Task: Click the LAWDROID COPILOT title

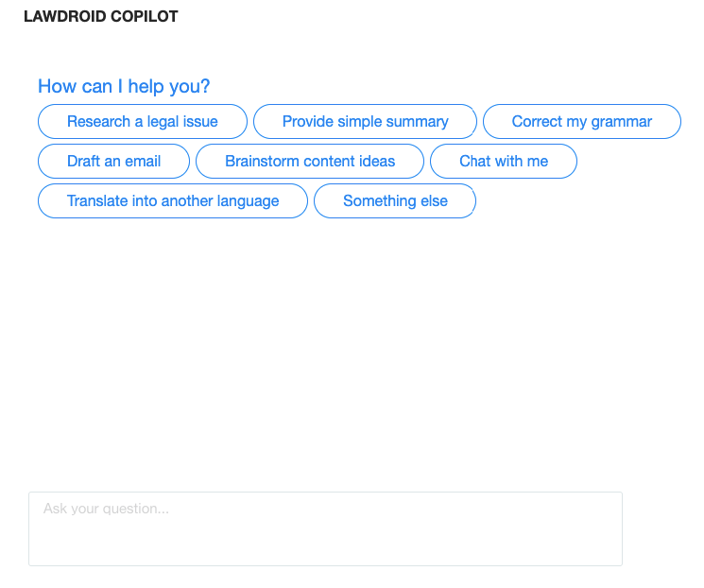Action: coord(101,17)
